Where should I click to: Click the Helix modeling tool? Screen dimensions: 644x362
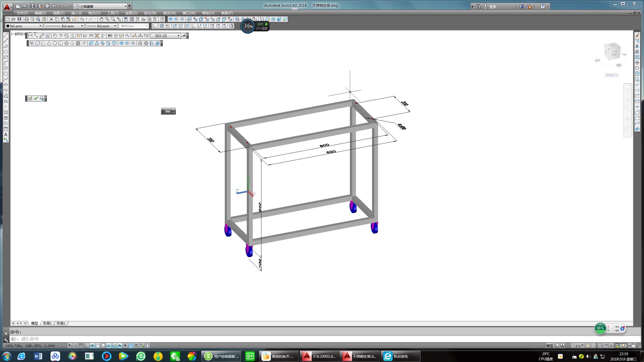pos(78,43)
